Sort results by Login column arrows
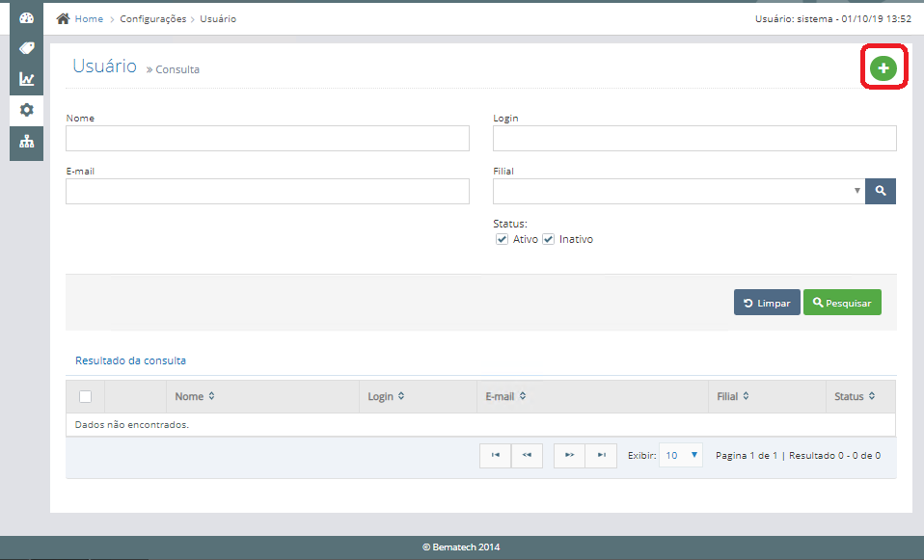The image size is (924, 560). (x=401, y=396)
